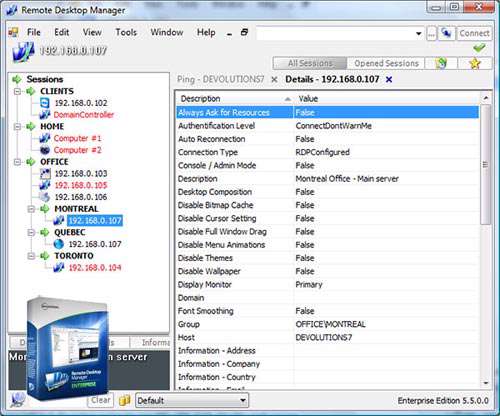Click the ellipsis browse button
The width and height of the screenshot is (500, 416).
tap(431, 34)
